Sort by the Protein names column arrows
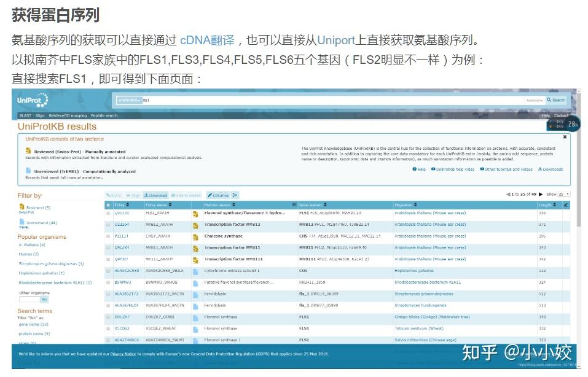The image size is (588, 377). point(234,205)
